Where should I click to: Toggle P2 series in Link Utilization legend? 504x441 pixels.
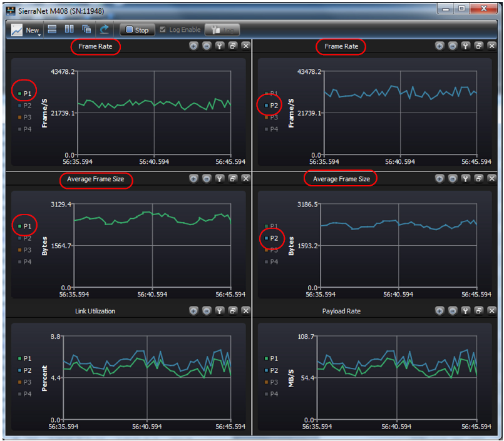click(x=25, y=370)
